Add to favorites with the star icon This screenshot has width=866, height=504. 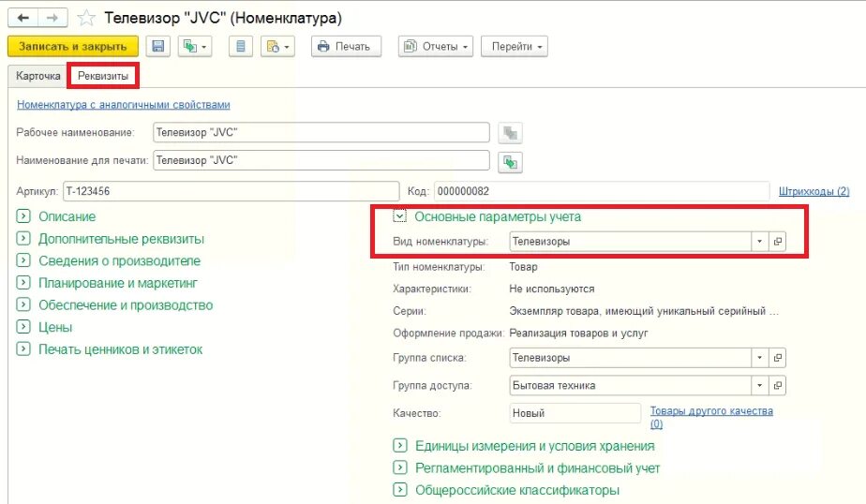[85, 18]
